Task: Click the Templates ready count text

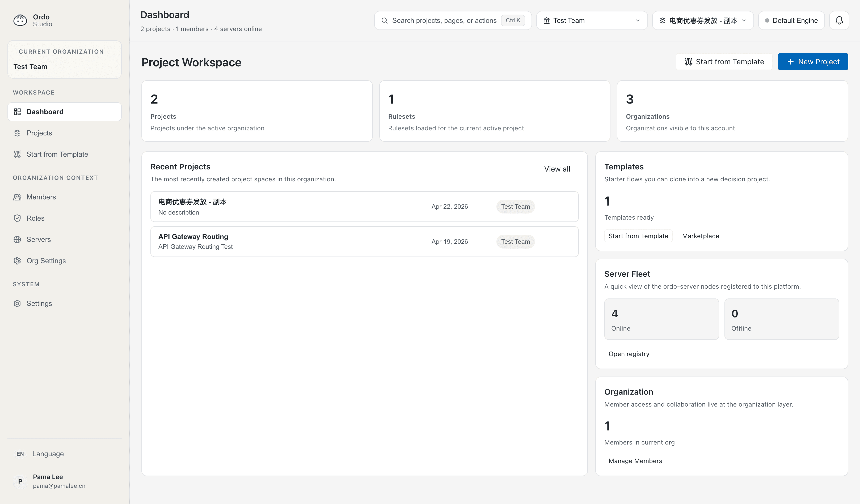Action: click(x=629, y=217)
